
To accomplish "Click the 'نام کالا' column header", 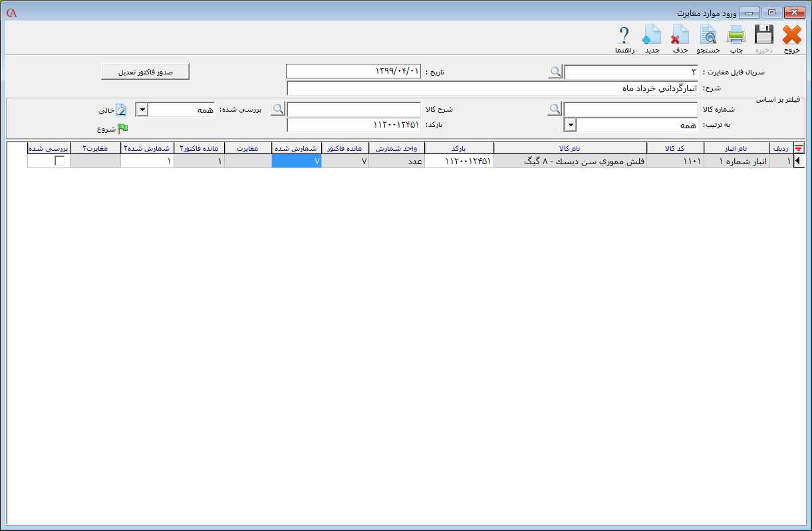I will [570, 148].
